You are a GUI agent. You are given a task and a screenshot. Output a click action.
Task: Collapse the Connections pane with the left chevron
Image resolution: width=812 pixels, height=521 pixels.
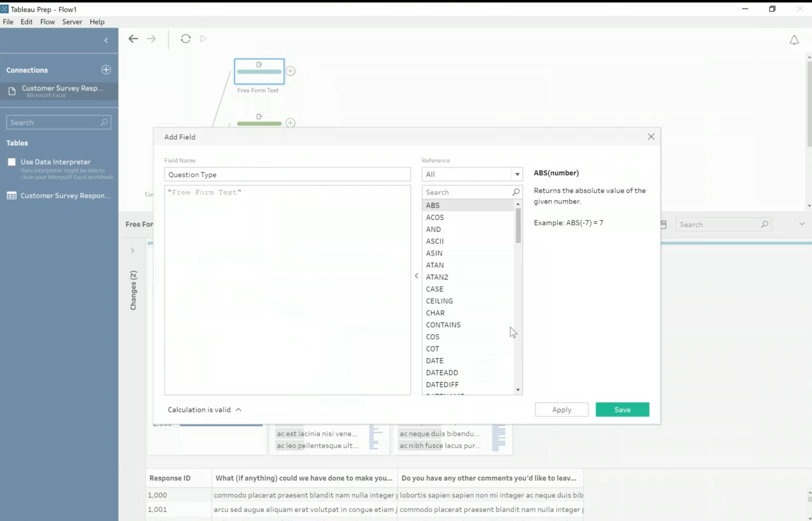click(x=106, y=40)
